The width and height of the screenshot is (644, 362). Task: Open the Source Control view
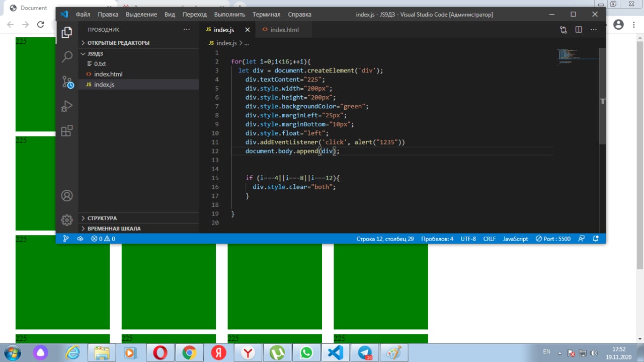[x=67, y=82]
